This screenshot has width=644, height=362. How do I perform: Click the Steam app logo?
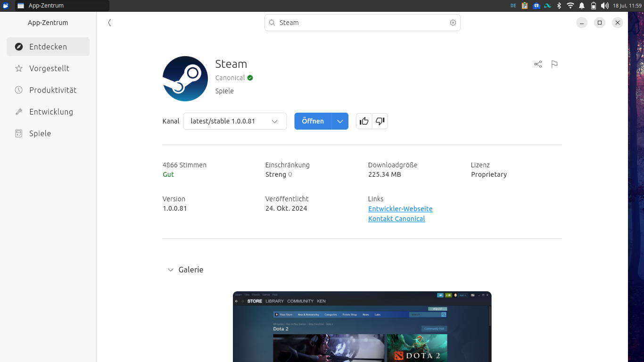tap(185, 79)
